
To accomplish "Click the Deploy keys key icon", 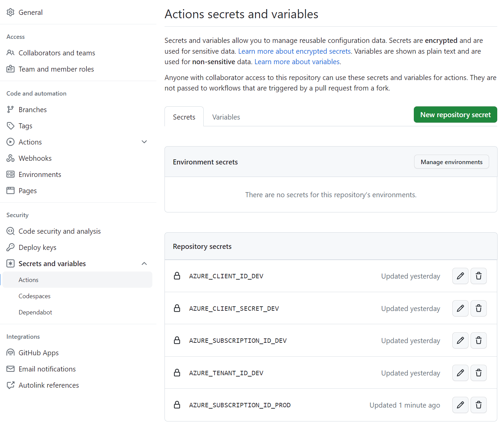I will point(10,247).
